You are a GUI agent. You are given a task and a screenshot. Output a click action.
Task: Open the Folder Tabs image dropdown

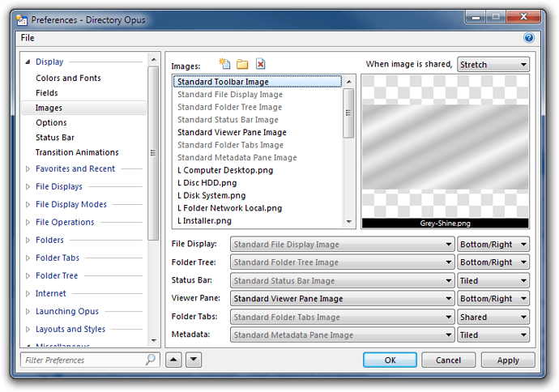point(342,317)
